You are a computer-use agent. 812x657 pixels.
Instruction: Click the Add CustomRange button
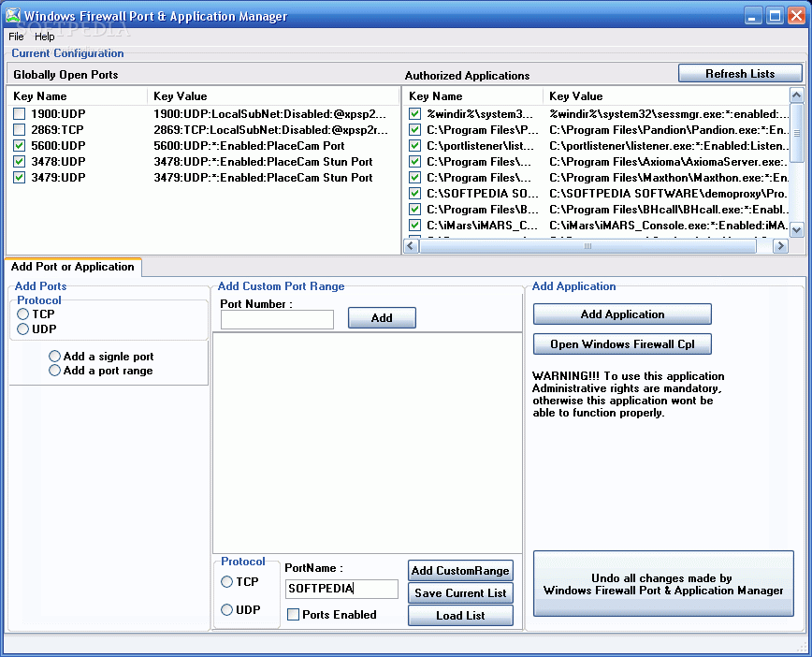(460, 570)
